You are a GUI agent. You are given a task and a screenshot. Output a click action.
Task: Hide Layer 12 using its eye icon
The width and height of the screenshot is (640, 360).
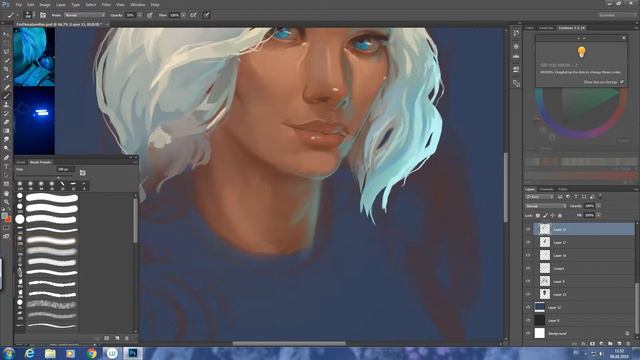pyautogui.click(x=528, y=307)
